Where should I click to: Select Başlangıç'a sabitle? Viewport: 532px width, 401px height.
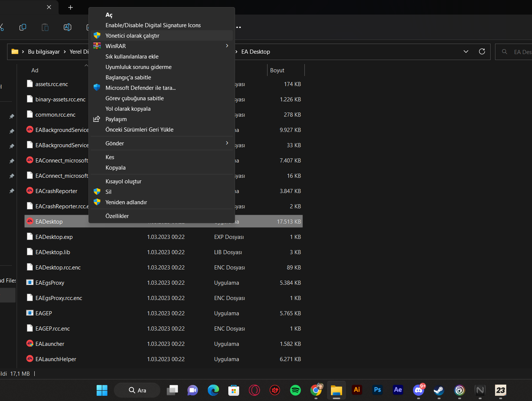[162, 78]
